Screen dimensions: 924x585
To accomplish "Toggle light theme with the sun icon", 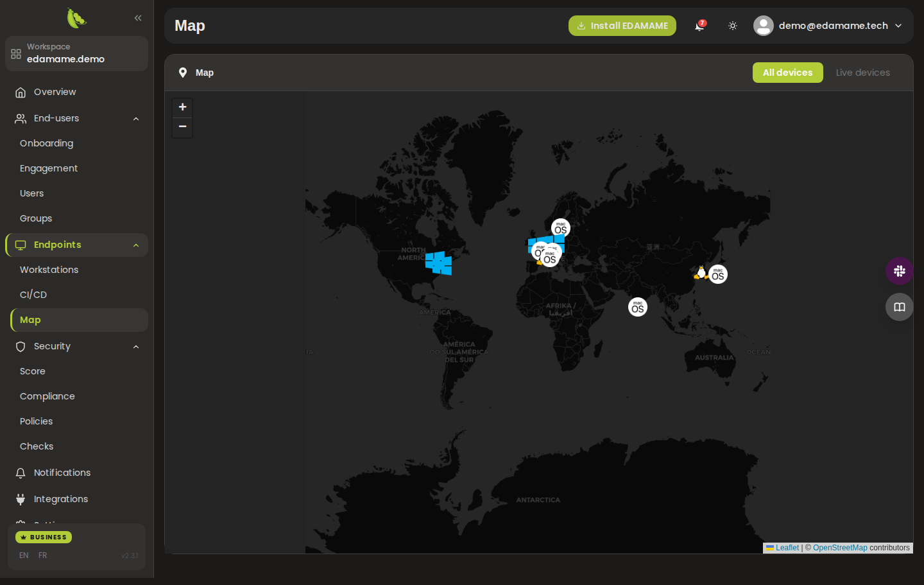I will click(733, 26).
